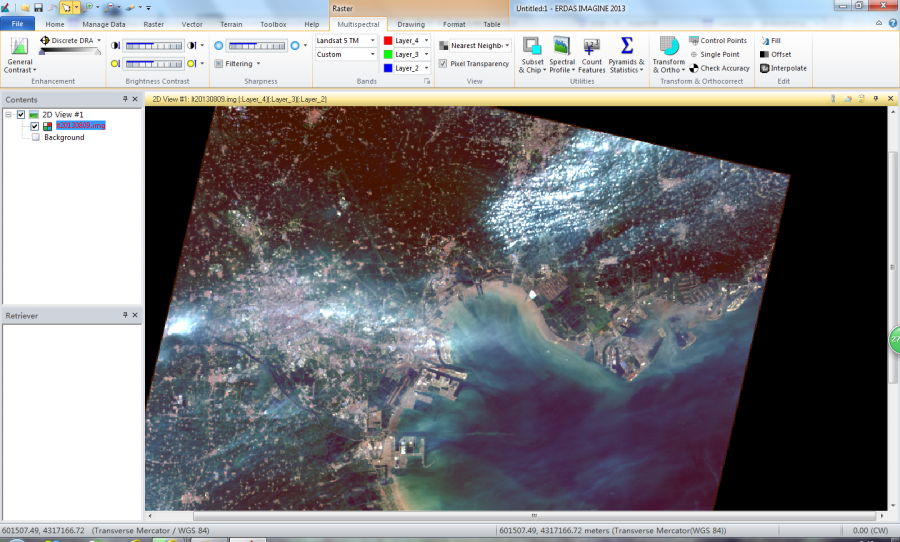
Task: Click the decrease contrast half-circle icon
Action: click(x=115, y=45)
